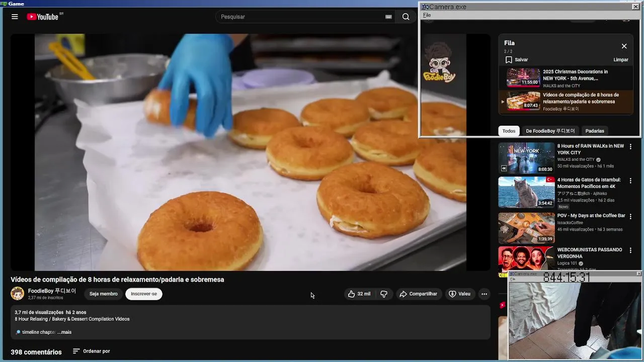Open POV - My Days at the Coffee Bar title
Screen dimensions: 644x362
click(x=591, y=216)
